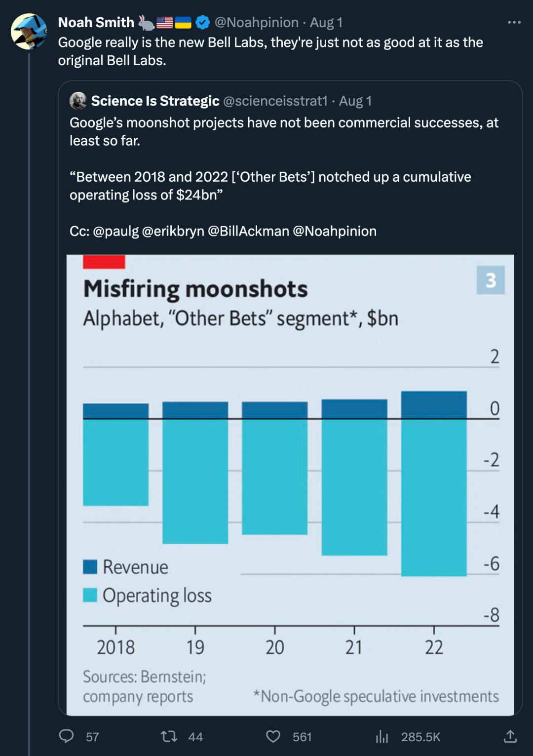The image size is (533, 756).
Task: Retweet using the repost arrows icon
Action: click(x=169, y=737)
